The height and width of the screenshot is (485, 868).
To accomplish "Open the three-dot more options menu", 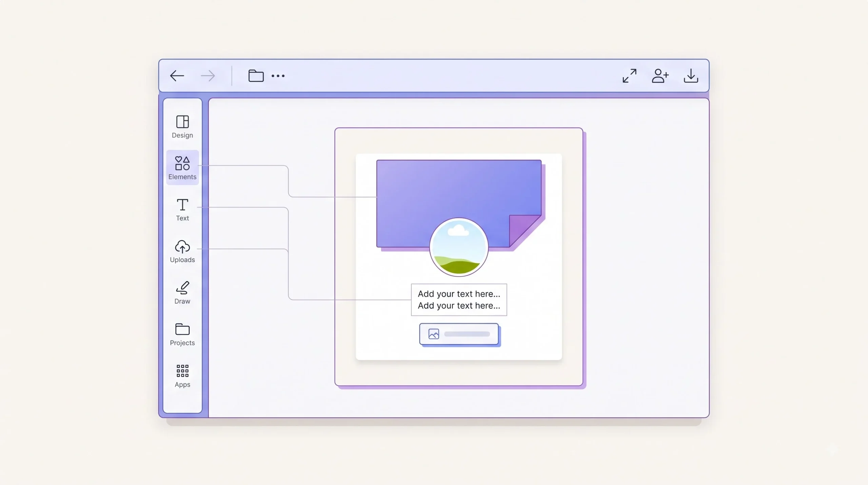I will (278, 76).
